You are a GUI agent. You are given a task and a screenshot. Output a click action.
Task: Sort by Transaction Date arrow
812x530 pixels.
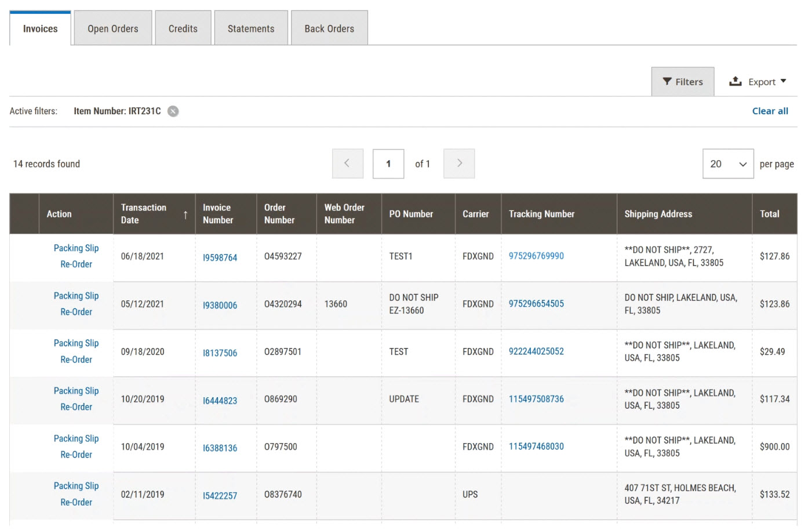pyautogui.click(x=185, y=215)
